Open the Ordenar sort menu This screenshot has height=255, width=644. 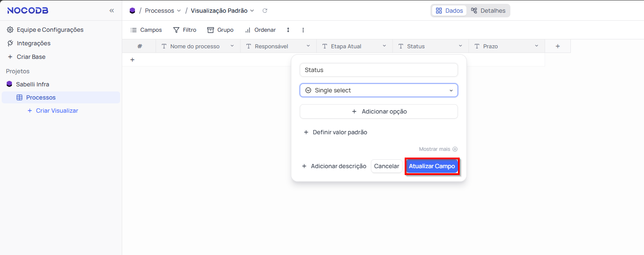[x=260, y=30]
